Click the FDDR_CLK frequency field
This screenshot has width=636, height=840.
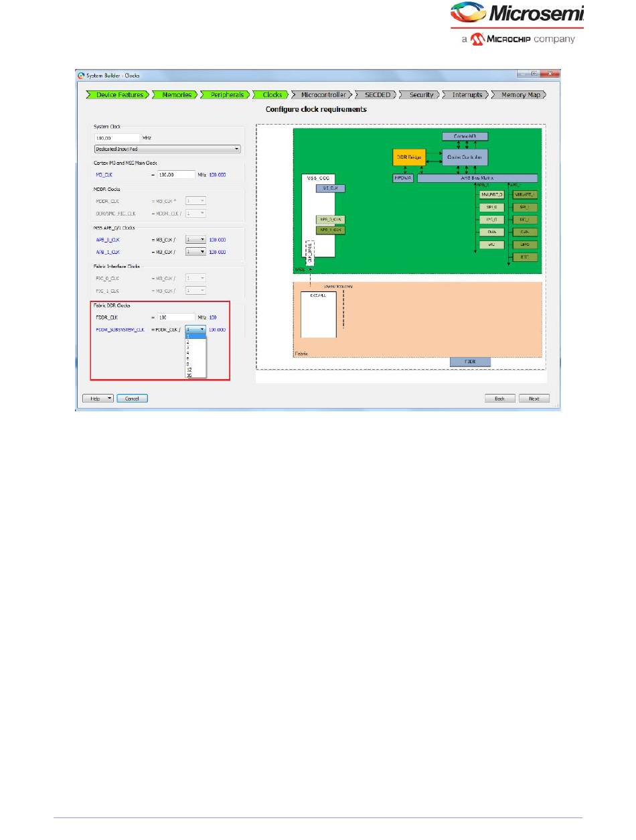[176, 318]
